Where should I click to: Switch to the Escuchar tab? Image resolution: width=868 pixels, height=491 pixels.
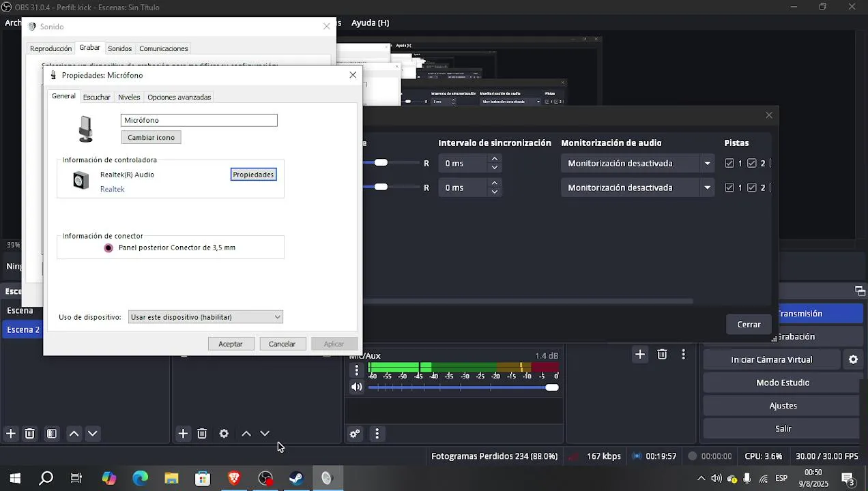point(96,97)
